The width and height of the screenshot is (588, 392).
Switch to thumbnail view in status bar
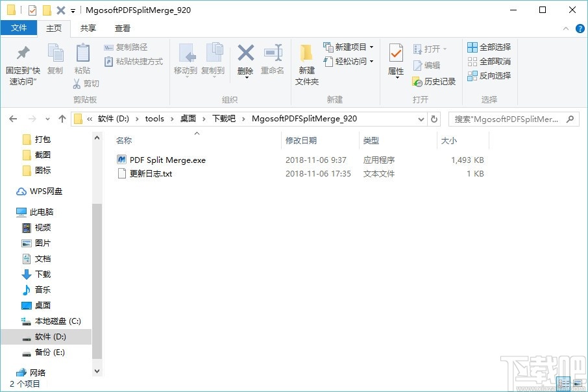[x=576, y=384]
